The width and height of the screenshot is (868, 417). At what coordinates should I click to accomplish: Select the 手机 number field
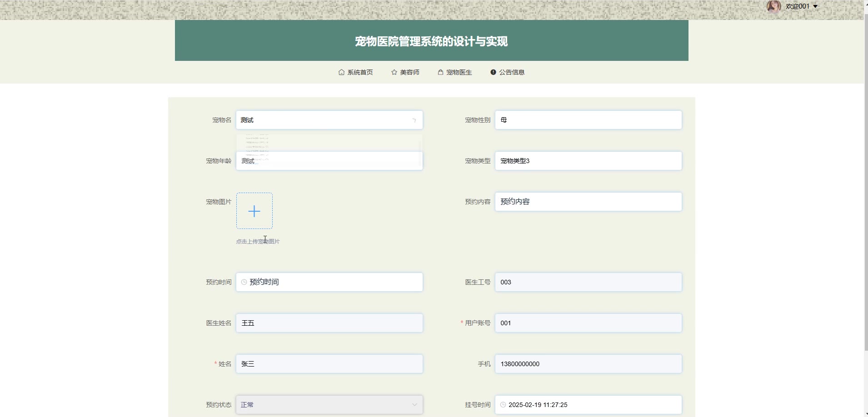[x=588, y=364]
